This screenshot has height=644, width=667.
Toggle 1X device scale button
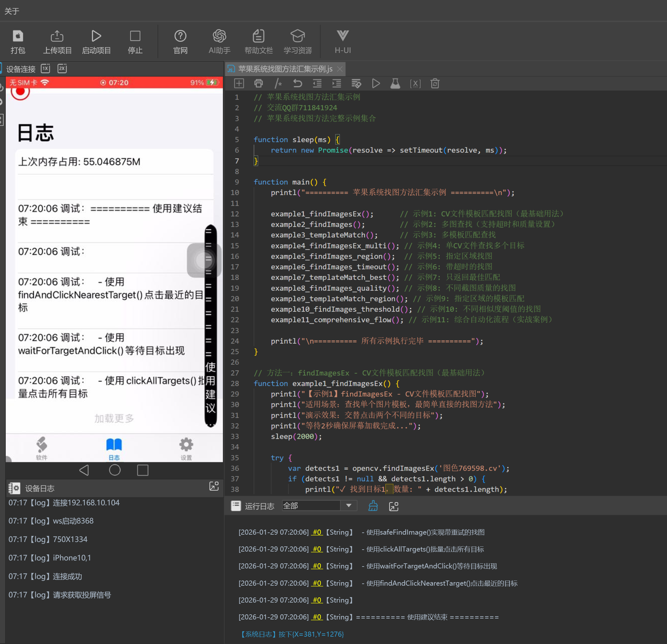click(46, 68)
